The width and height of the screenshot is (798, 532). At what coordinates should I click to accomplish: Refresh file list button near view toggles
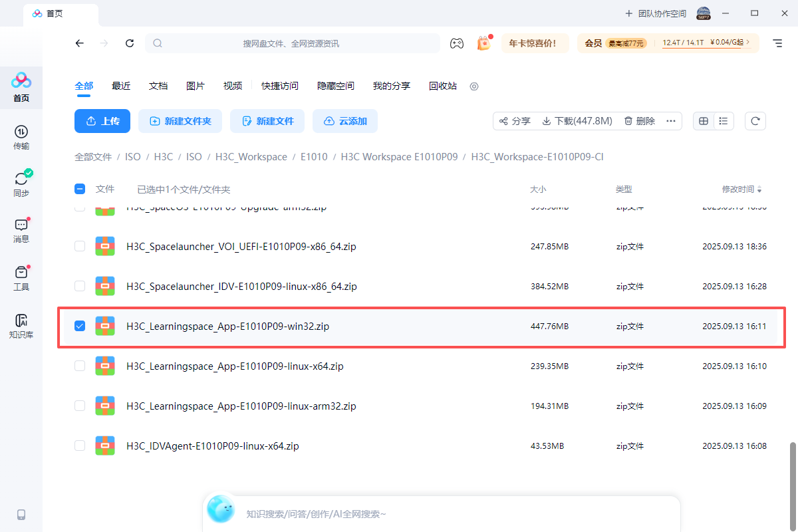(755, 121)
